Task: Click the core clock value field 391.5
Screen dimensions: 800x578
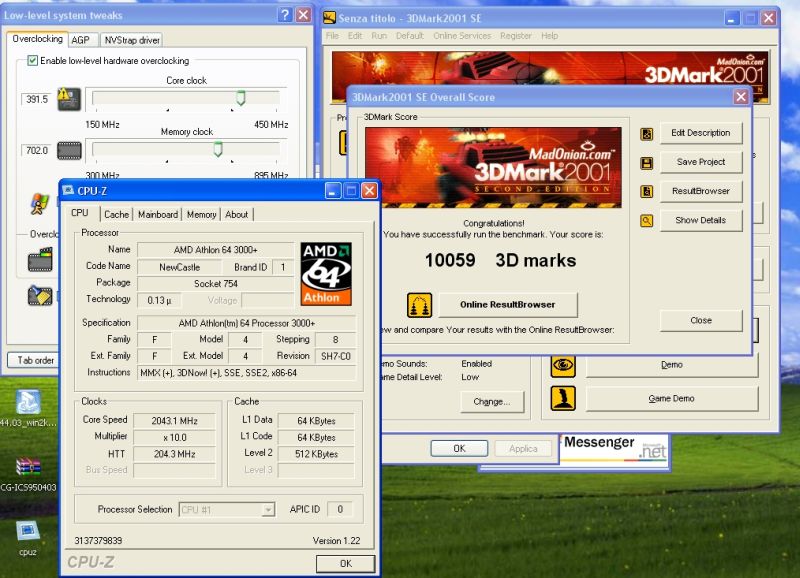Action: click(x=37, y=99)
